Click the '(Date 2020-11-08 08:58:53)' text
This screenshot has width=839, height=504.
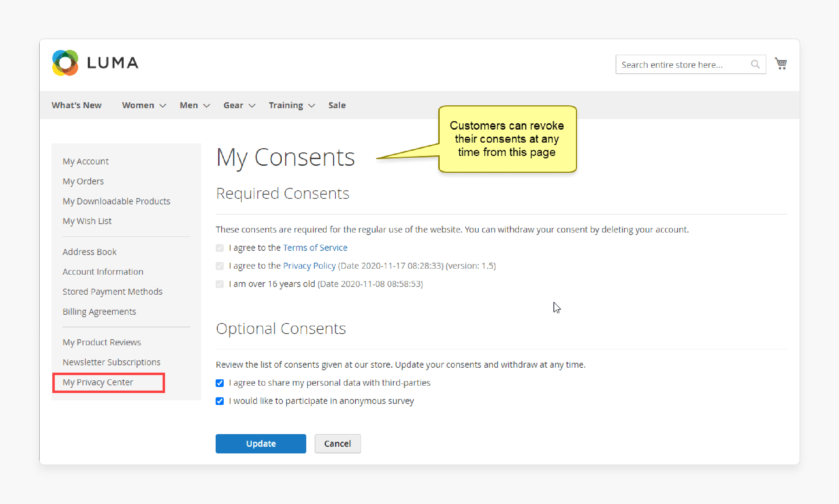tap(370, 284)
